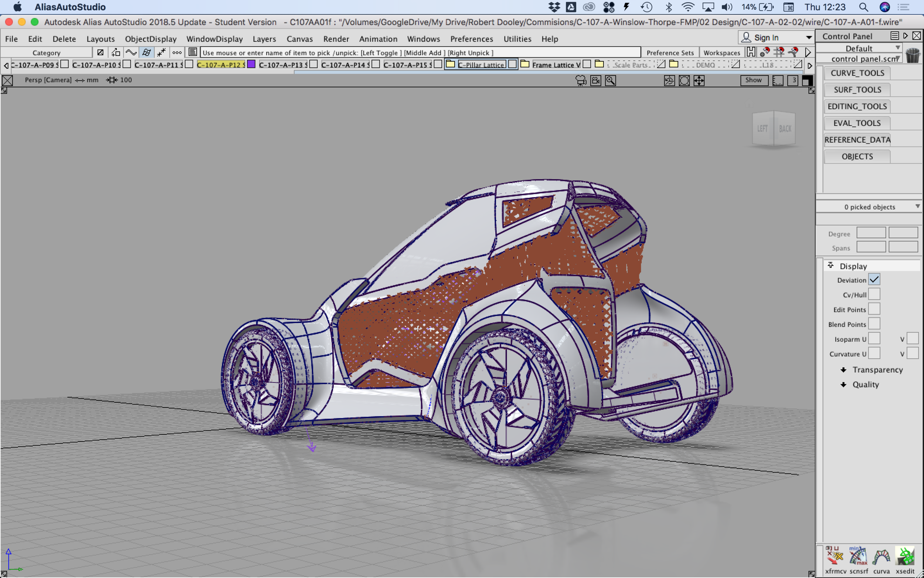Viewport: 924px width, 578px height.
Task: Toggle Edit Points display on
Action: [875, 308]
